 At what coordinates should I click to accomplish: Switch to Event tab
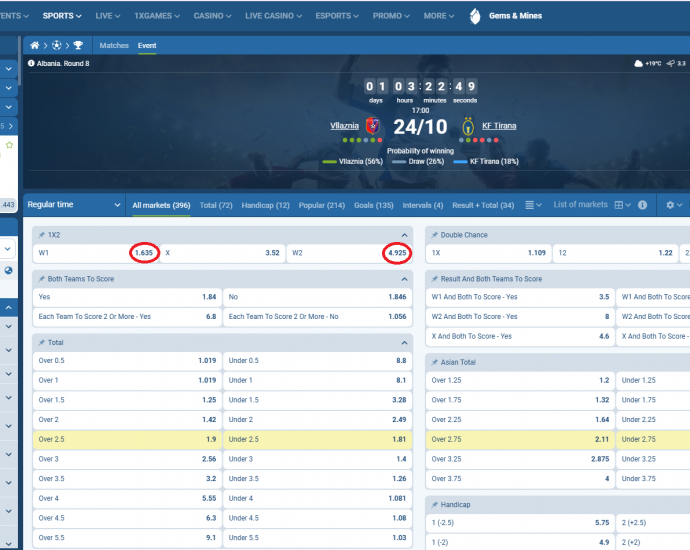tap(147, 45)
